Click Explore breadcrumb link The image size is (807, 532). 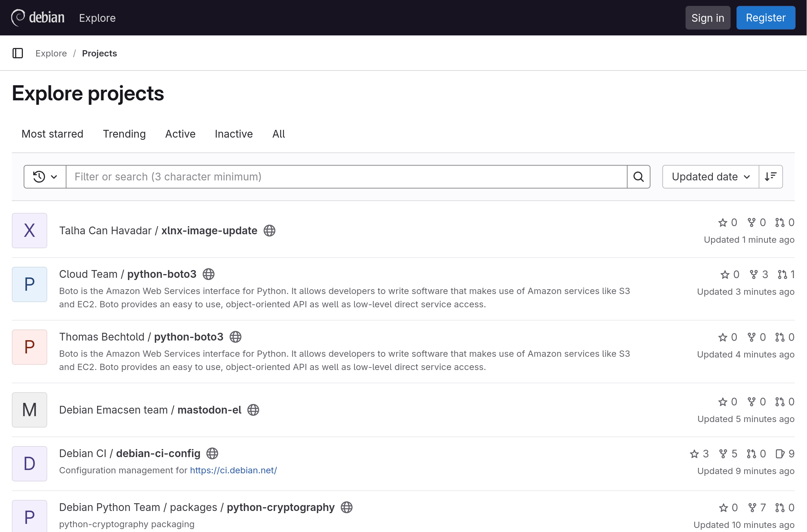click(x=51, y=53)
